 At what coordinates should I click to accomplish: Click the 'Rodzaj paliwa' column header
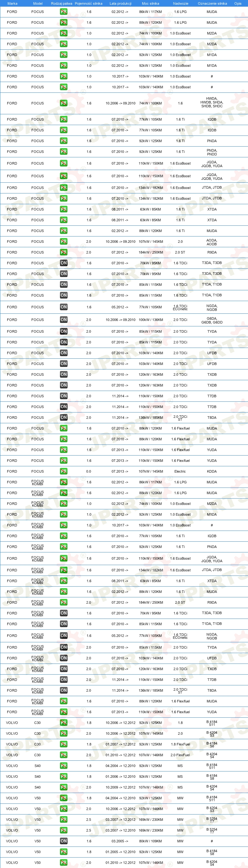pyautogui.click(x=62, y=3)
